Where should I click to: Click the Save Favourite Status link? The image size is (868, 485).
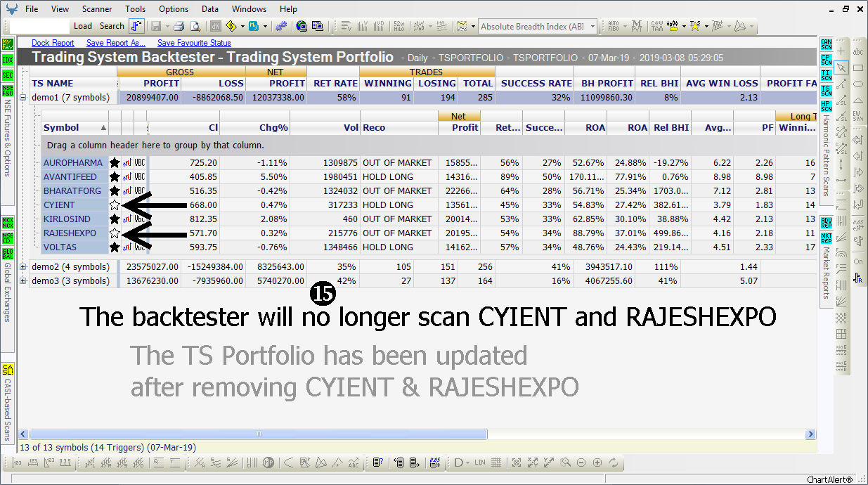click(194, 43)
